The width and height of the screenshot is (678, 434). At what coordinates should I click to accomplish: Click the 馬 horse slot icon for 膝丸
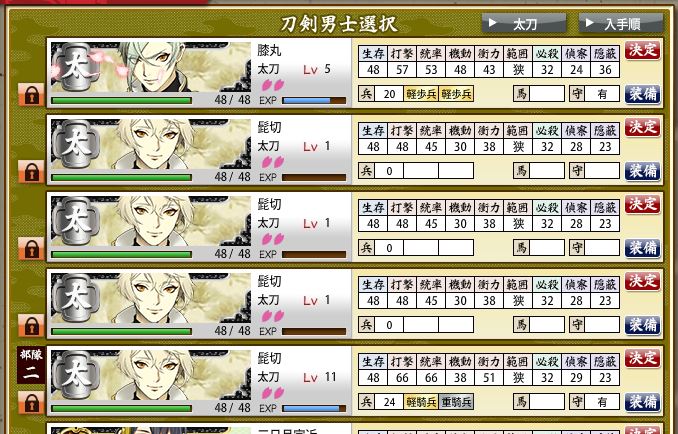click(521, 93)
